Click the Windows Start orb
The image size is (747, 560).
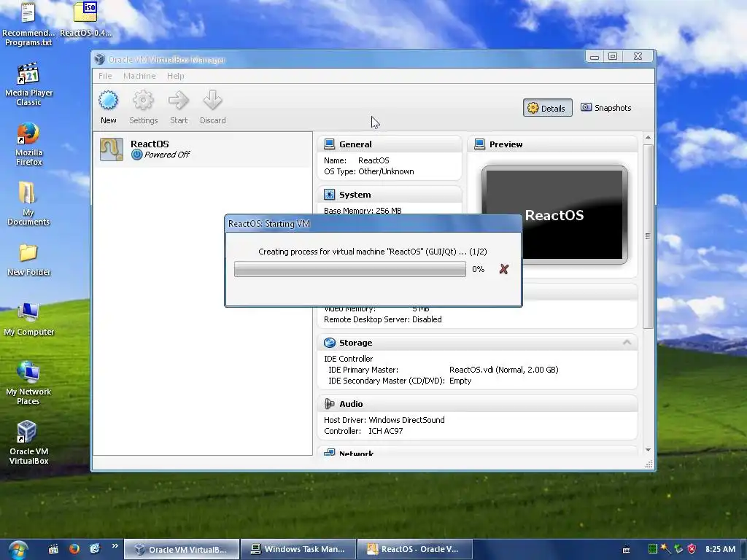pos(18,550)
